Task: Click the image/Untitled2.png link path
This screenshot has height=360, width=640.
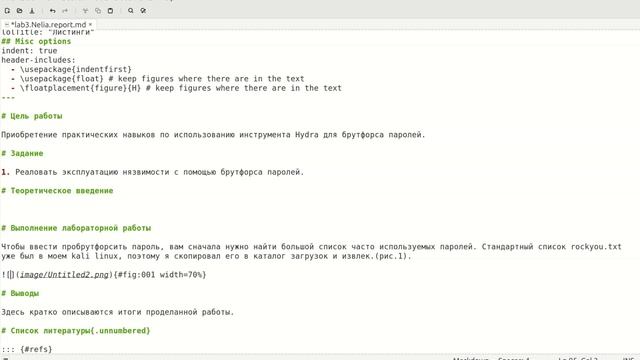Action: tap(64, 275)
